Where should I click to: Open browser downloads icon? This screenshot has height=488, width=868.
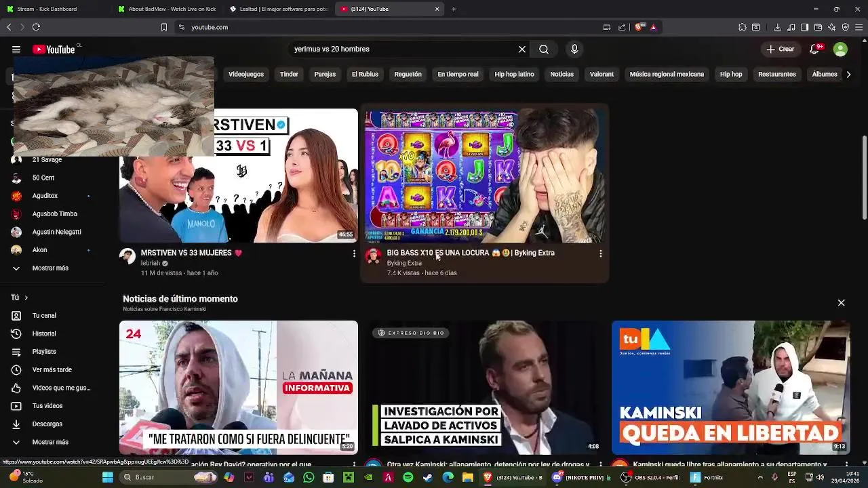[x=777, y=27]
